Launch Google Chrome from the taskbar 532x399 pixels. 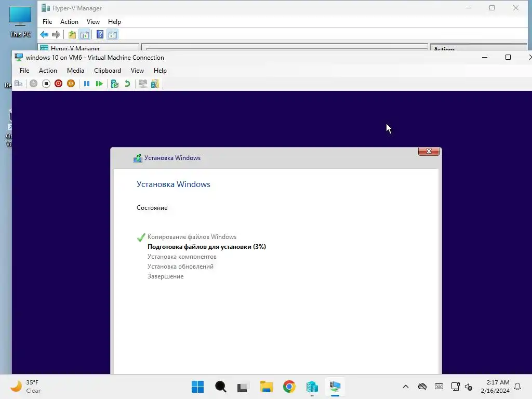tap(289, 387)
